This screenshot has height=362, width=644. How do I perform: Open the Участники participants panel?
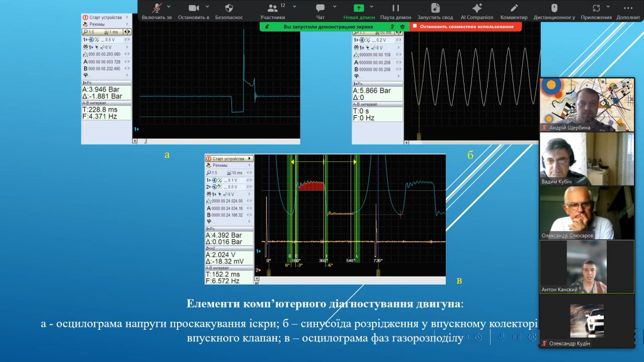[273, 9]
